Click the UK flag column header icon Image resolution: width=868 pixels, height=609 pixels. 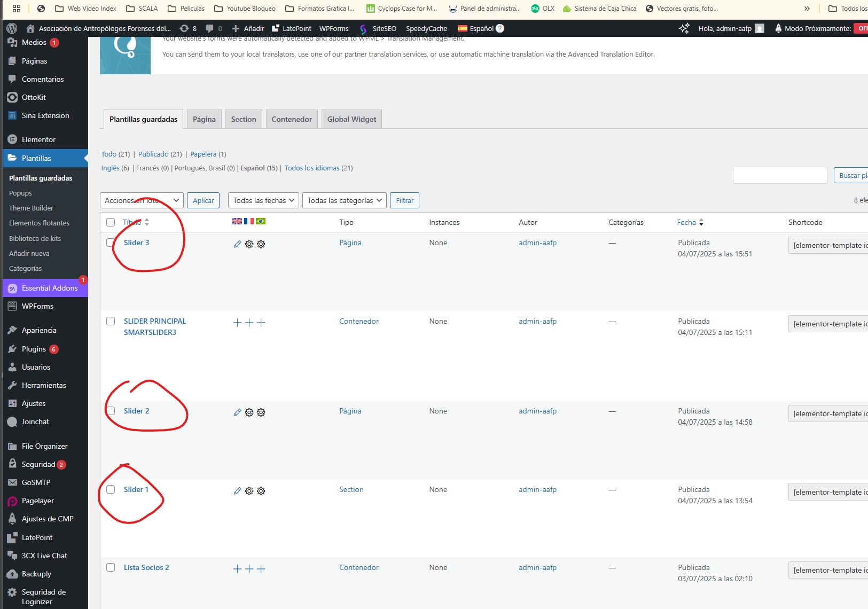[237, 221]
